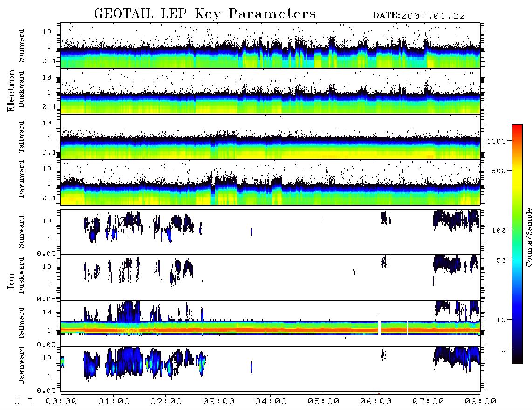The height and width of the screenshot is (410, 532).
Task: Click the 100 colorbar tick label
Action: [499, 231]
